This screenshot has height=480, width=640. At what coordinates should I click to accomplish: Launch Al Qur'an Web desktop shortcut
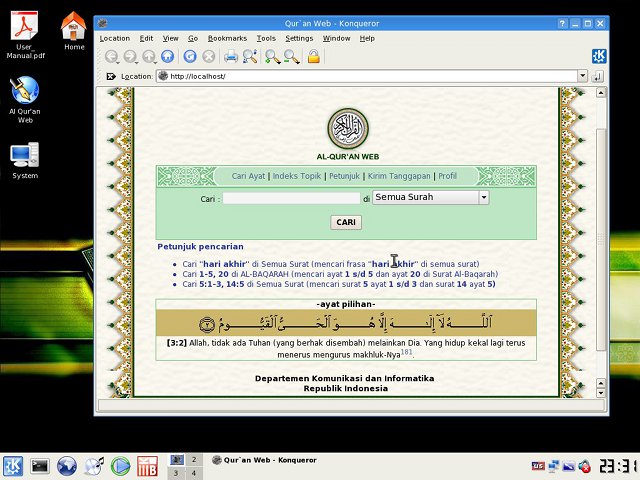25,100
